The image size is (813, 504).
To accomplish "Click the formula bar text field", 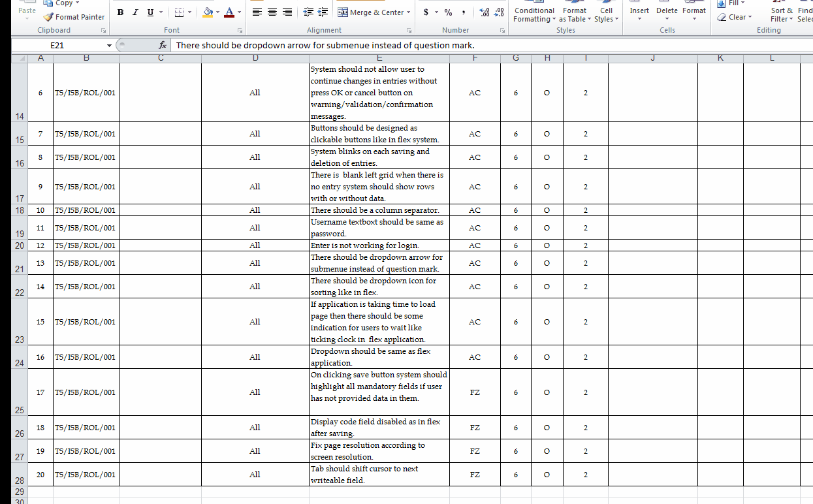I will (x=491, y=45).
